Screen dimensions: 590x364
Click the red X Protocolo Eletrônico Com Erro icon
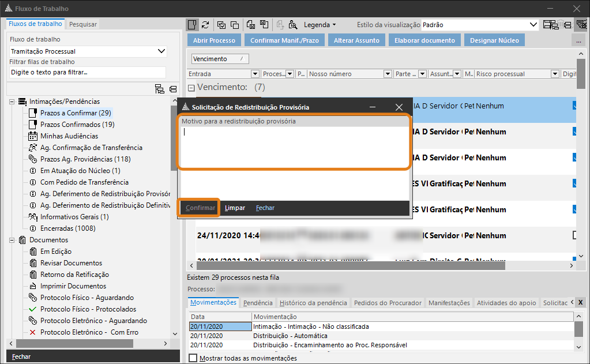pos(33,332)
